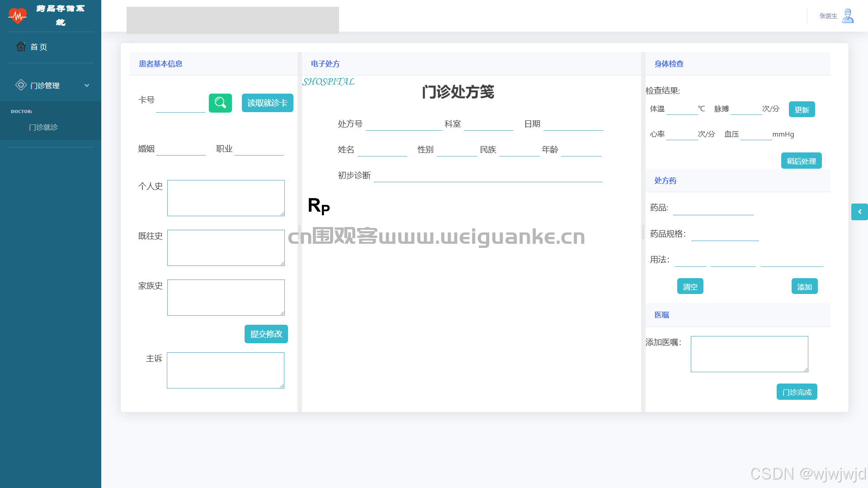Focus the 科室 field
Viewport: 868px width, 488px height.
(x=489, y=124)
